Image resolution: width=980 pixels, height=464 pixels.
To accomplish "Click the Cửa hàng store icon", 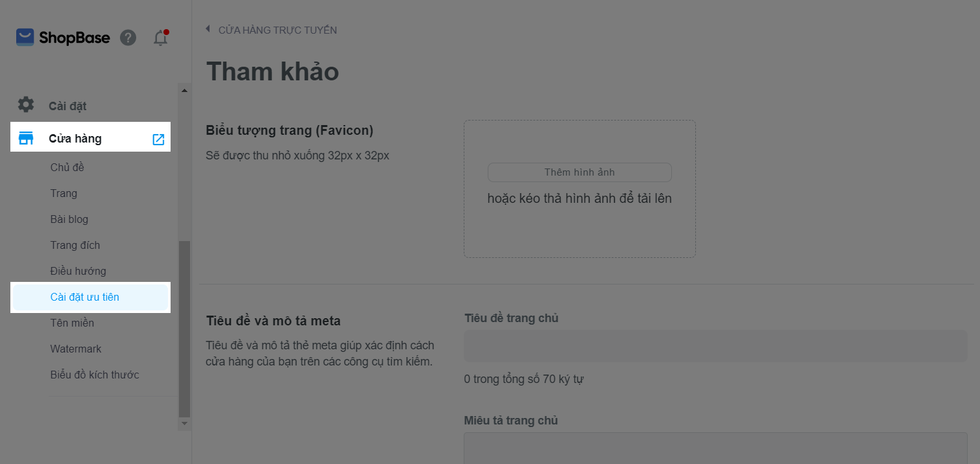I will tap(26, 139).
